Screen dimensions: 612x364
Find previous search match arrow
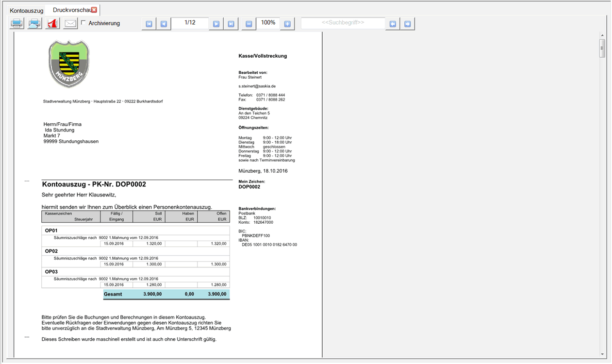(393, 24)
